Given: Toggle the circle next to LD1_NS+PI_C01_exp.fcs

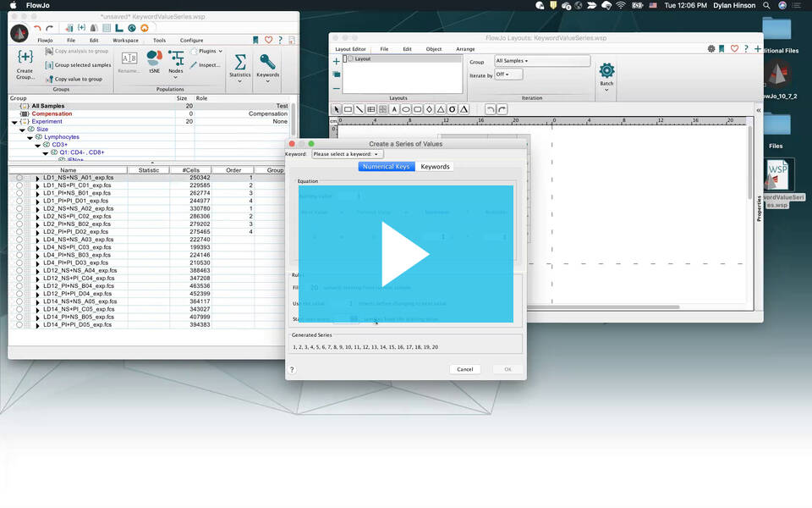Looking at the screenshot, I should [x=19, y=185].
